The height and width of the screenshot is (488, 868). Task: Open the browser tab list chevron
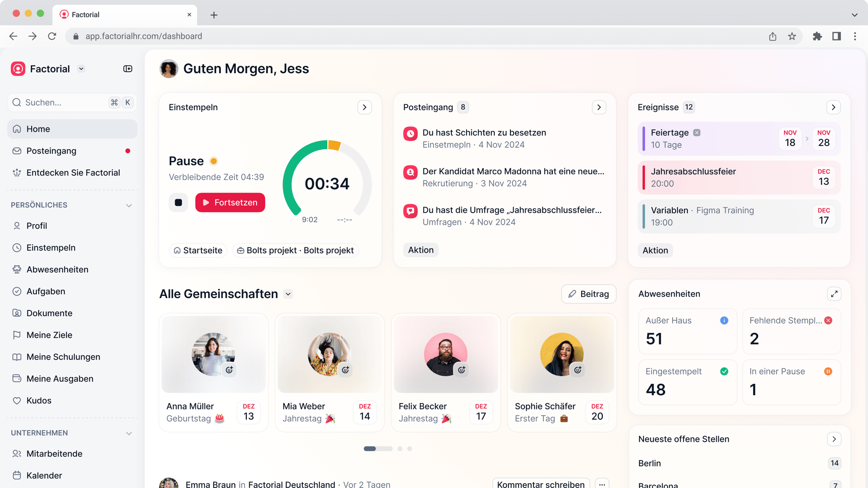coord(855,15)
